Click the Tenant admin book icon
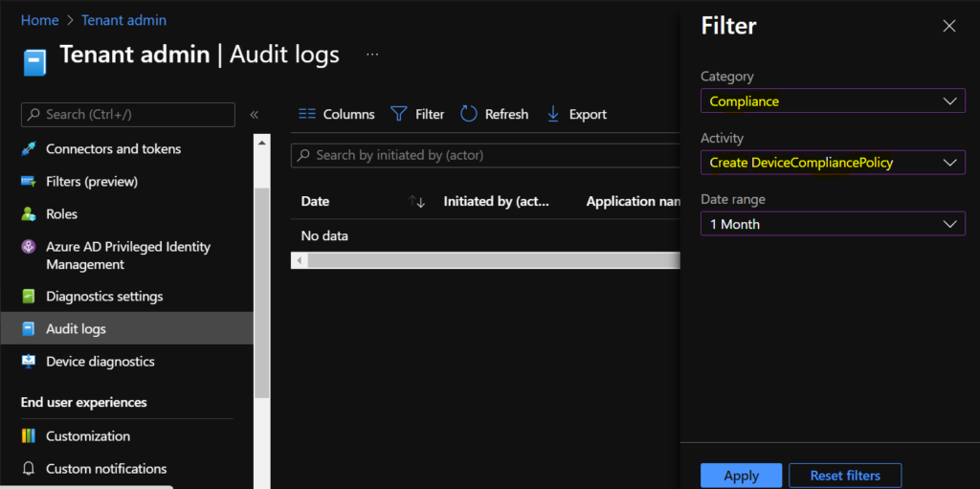 34,62
